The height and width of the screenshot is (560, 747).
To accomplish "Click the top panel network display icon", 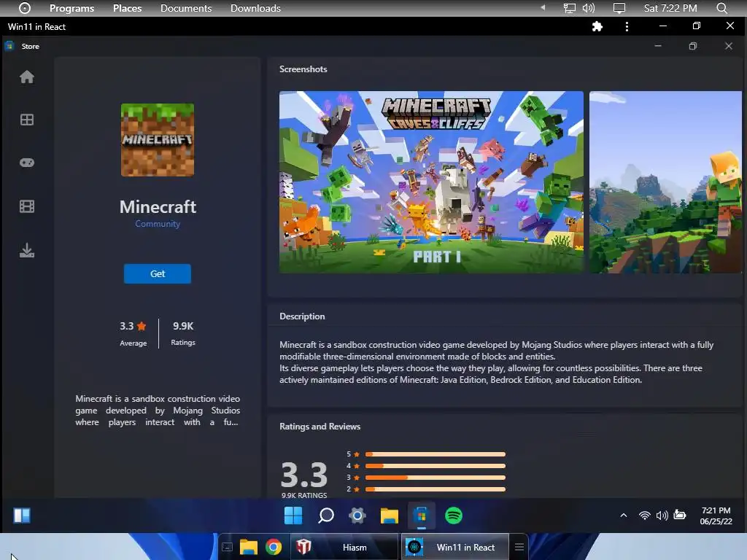I will tap(569, 8).
